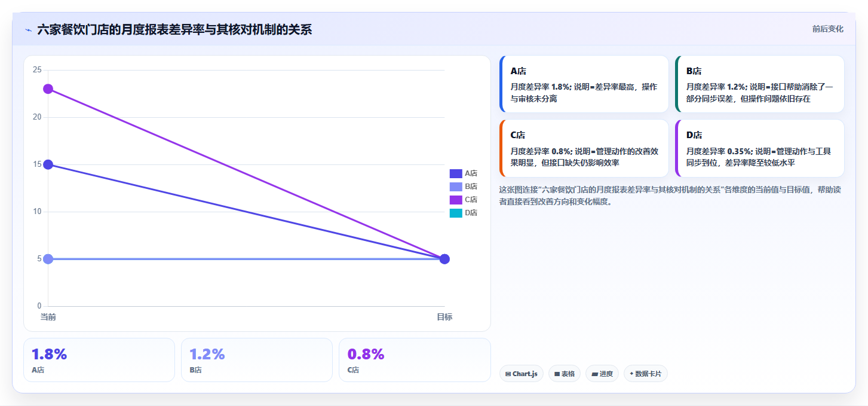Select the purple data point at 23

coord(48,89)
